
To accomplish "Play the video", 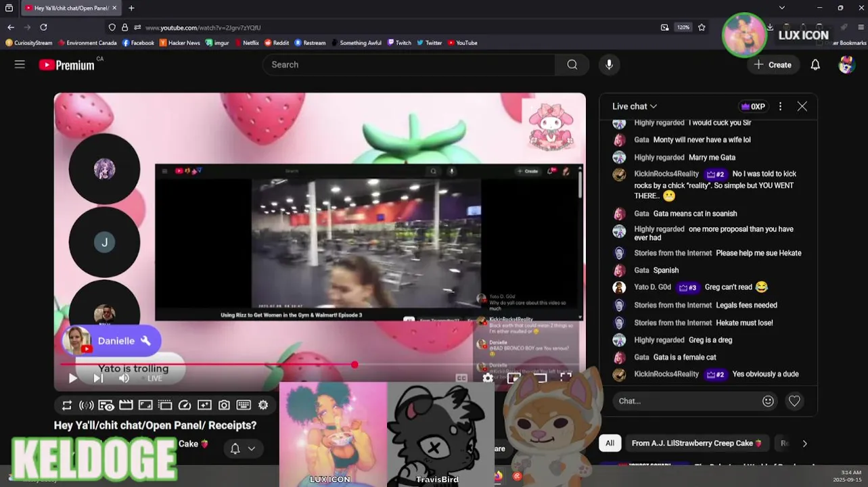I will [72, 378].
